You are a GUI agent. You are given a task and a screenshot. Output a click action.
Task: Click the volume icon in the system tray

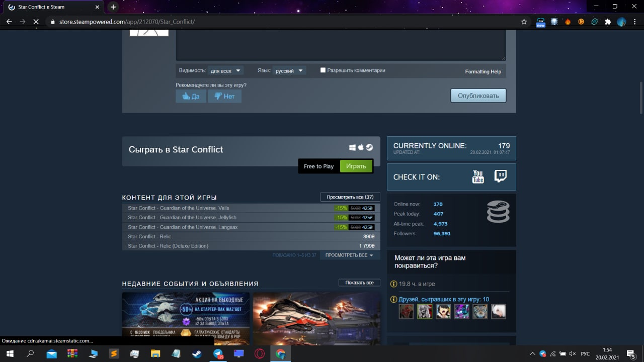[573, 353]
